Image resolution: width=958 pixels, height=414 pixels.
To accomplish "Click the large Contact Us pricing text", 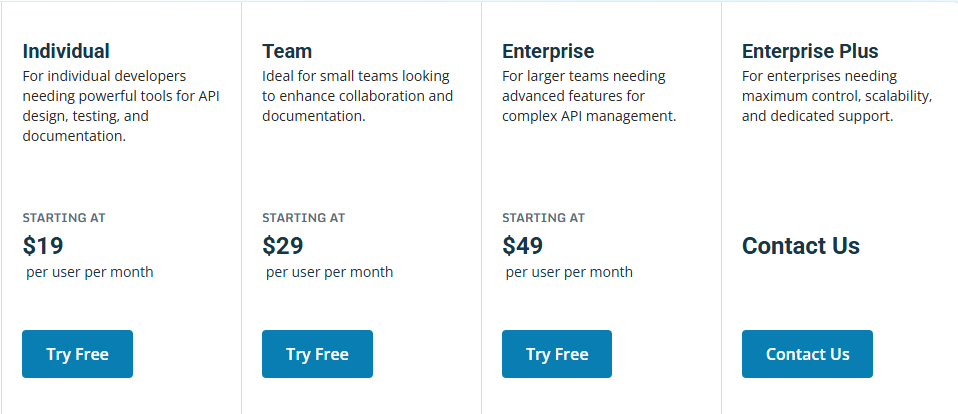I will pyautogui.click(x=801, y=245).
